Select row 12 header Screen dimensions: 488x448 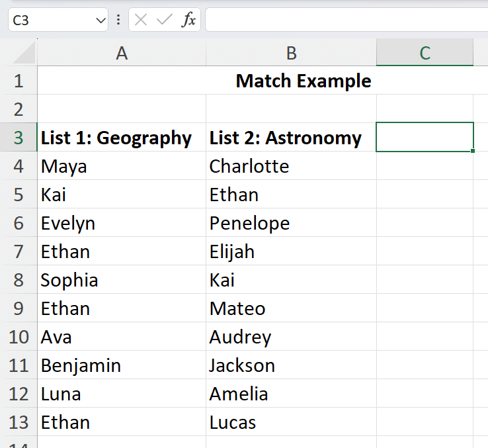coord(19,394)
